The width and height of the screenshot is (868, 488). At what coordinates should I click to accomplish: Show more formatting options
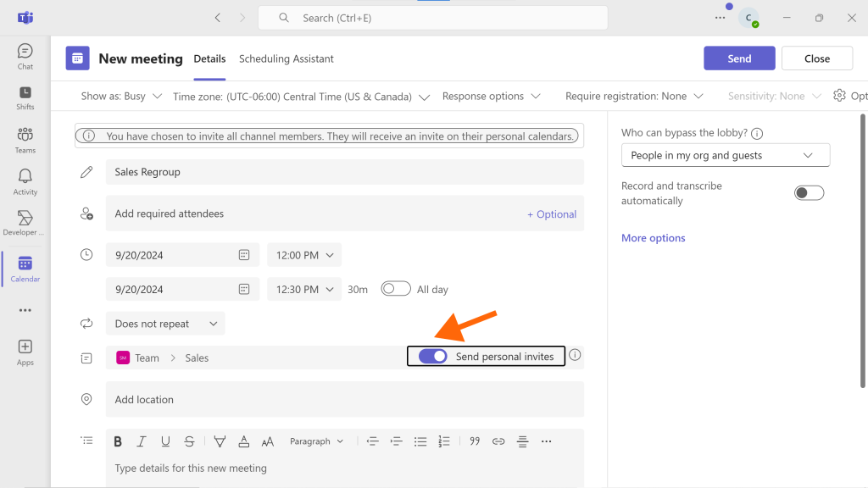point(547,441)
